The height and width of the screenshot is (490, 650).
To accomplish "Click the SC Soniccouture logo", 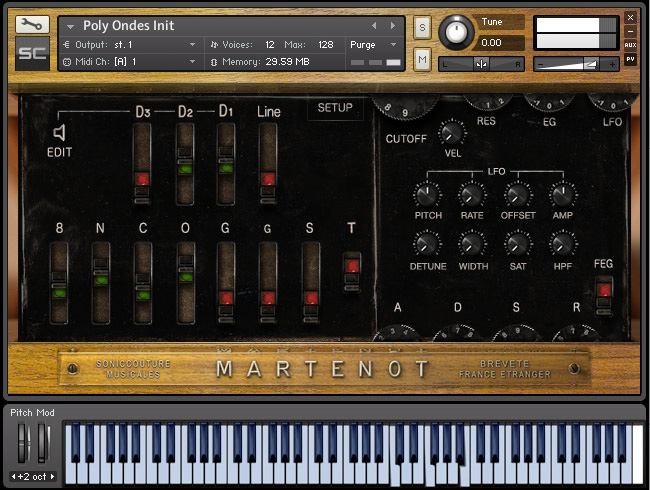I will (32, 53).
